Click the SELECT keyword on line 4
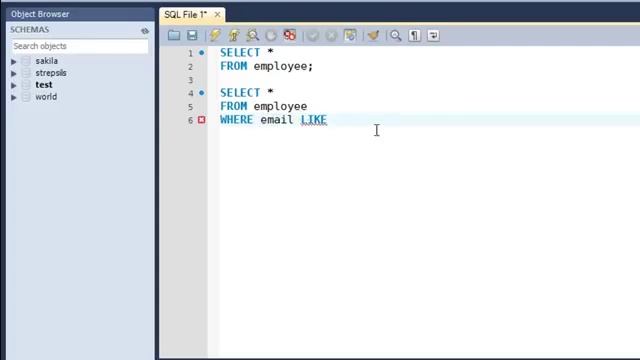640x360 pixels. [x=240, y=93]
